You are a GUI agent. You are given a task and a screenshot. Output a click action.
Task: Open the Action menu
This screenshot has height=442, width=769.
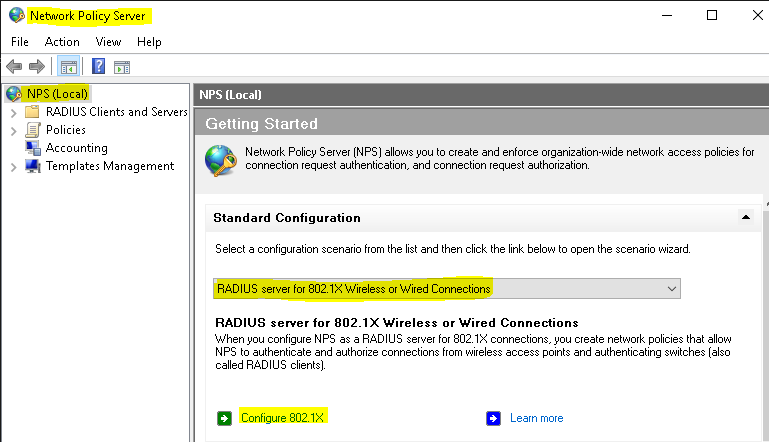pos(62,42)
